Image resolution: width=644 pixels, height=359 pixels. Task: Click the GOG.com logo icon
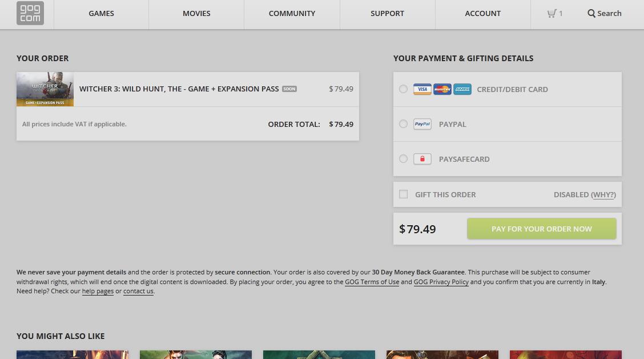[30, 13]
